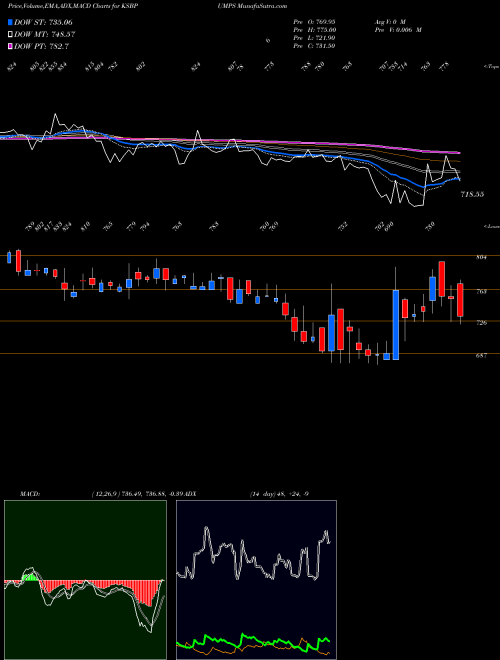The height and width of the screenshot is (660, 500).
Task: Click the 804 price level label
Action: click(x=482, y=258)
